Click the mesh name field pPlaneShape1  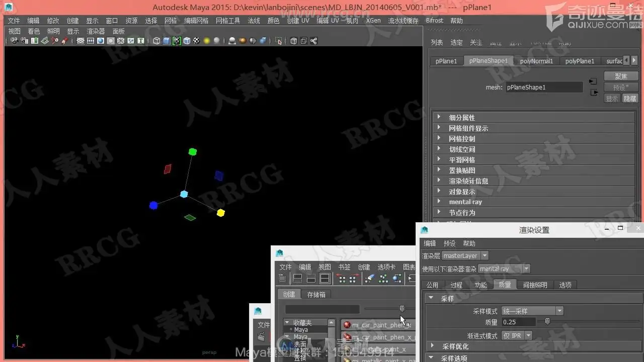click(x=544, y=87)
